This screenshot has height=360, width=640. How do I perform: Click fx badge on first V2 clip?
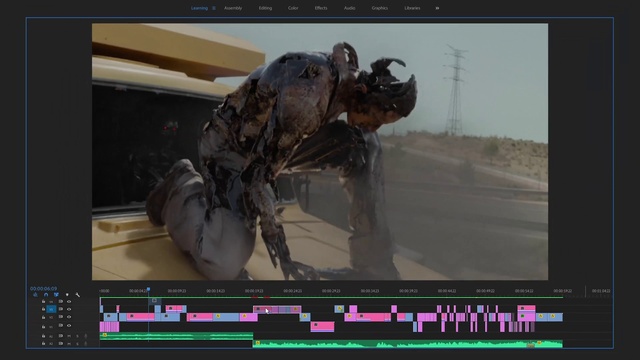click(109, 316)
